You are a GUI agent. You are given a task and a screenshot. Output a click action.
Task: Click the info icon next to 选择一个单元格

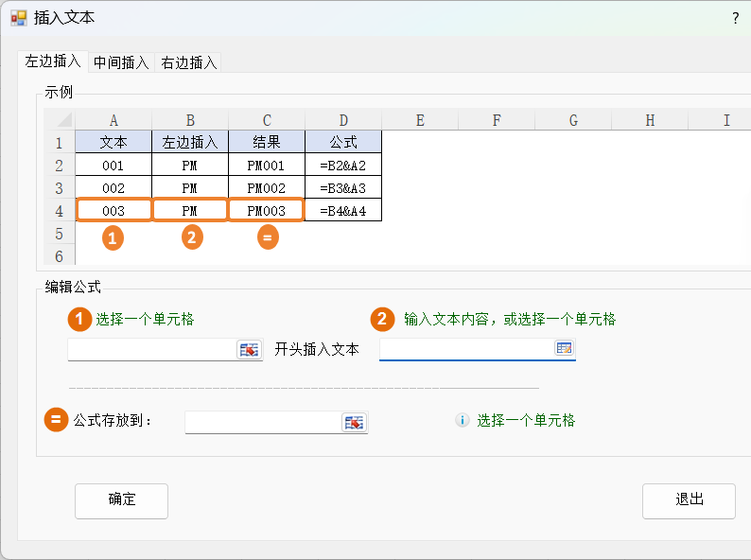pos(463,420)
